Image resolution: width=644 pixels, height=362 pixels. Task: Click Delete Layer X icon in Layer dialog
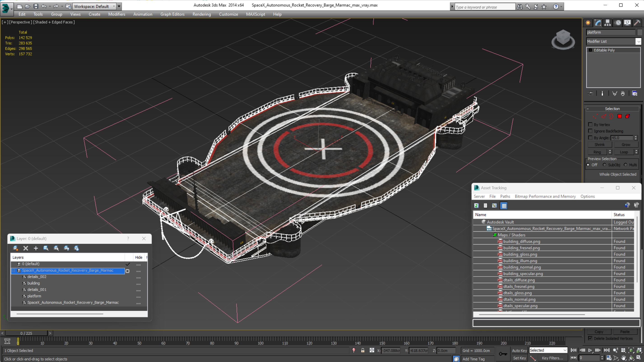[x=26, y=248]
